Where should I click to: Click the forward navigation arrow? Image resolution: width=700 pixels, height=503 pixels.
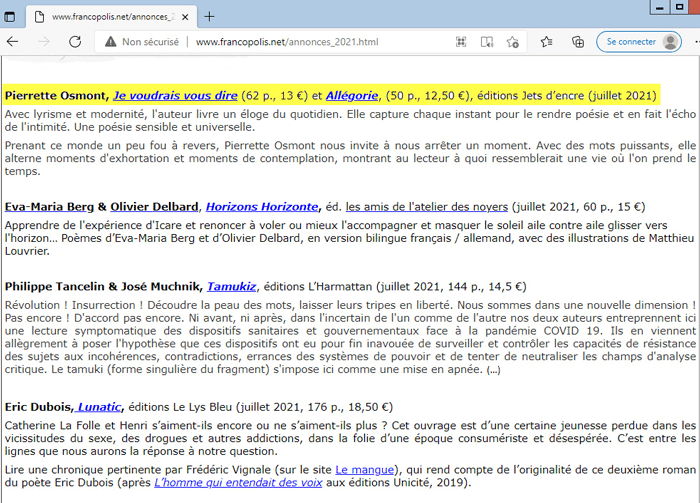tap(44, 42)
